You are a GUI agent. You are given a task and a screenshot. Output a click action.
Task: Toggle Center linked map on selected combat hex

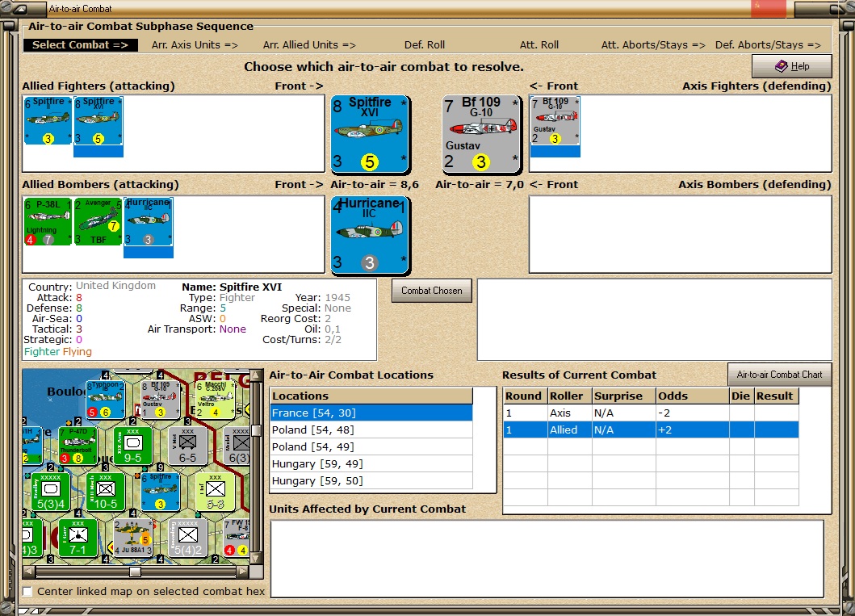tap(27, 592)
